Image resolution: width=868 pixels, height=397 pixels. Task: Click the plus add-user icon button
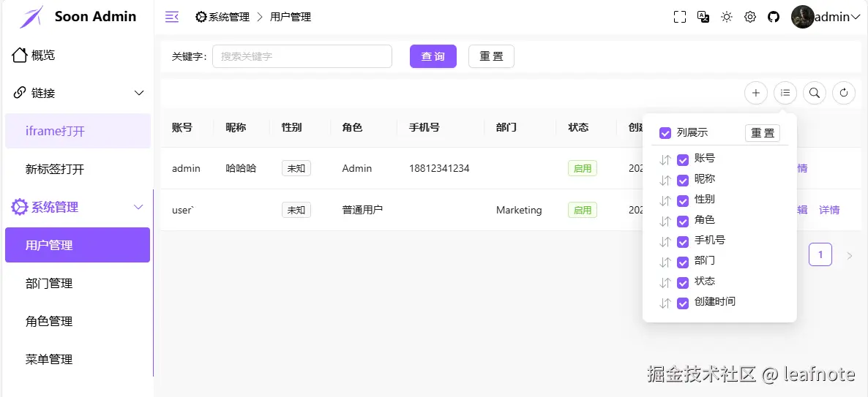(x=755, y=93)
